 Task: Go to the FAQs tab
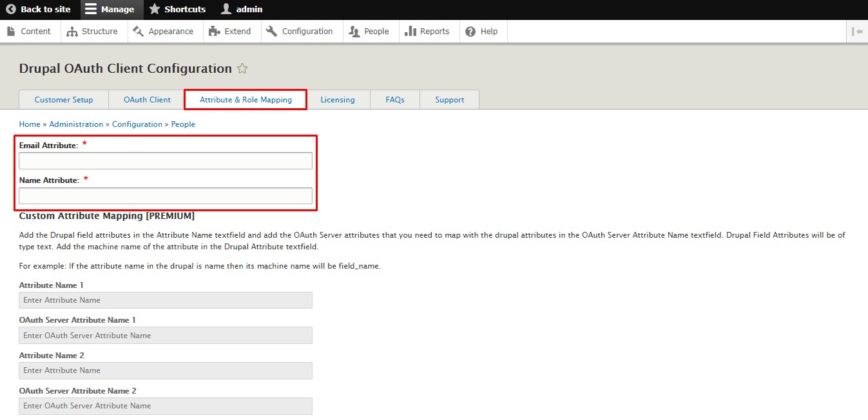pyautogui.click(x=395, y=100)
